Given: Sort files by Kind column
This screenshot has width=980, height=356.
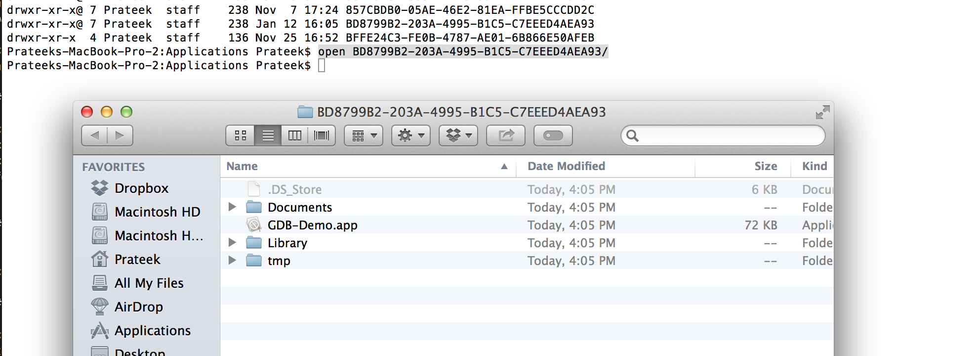Looking at the screenshot, I should (x=813, y=167).
